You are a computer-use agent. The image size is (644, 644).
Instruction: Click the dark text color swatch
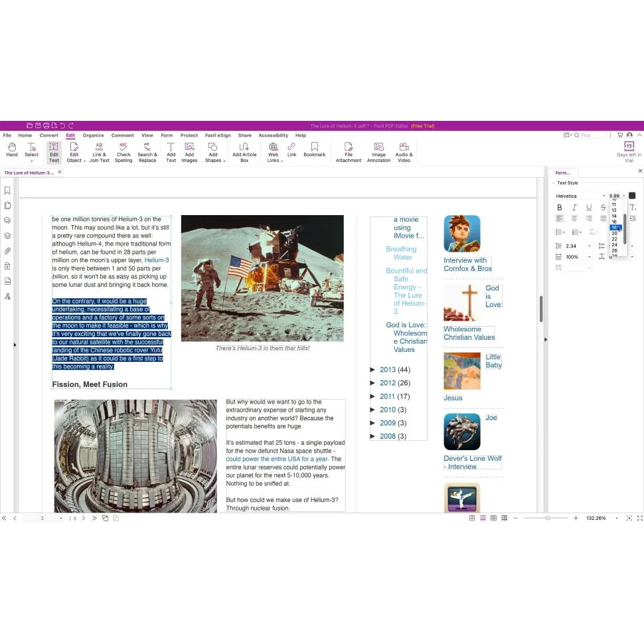pos(632,195)
